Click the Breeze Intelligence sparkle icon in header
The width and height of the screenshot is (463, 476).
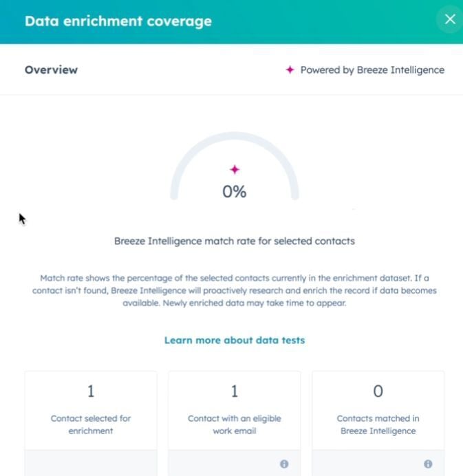tap(290, 70)
